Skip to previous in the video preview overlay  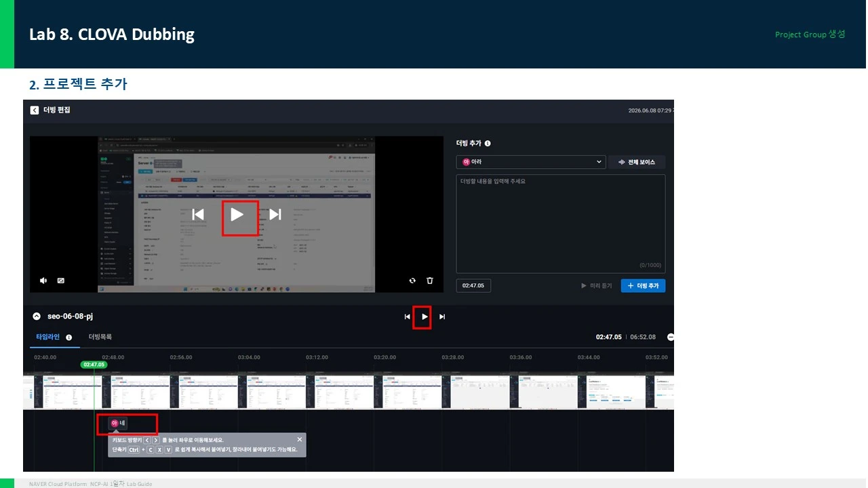point(198,214)
